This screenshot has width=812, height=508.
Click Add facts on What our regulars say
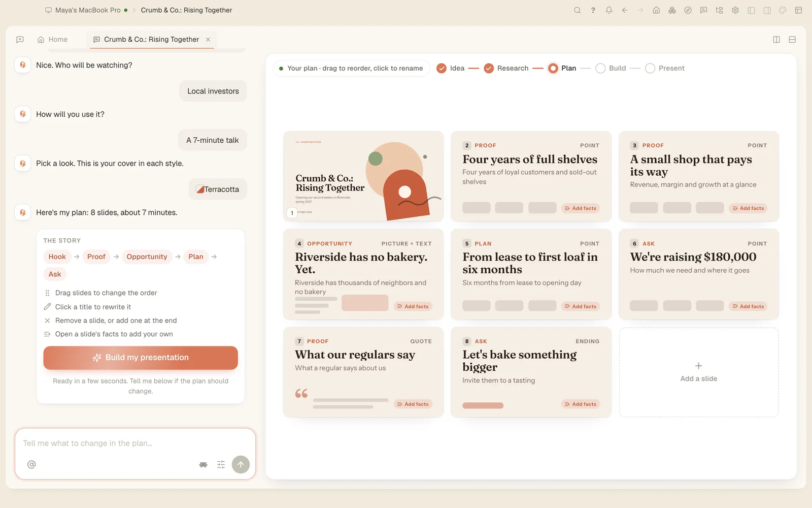(413, 404)
